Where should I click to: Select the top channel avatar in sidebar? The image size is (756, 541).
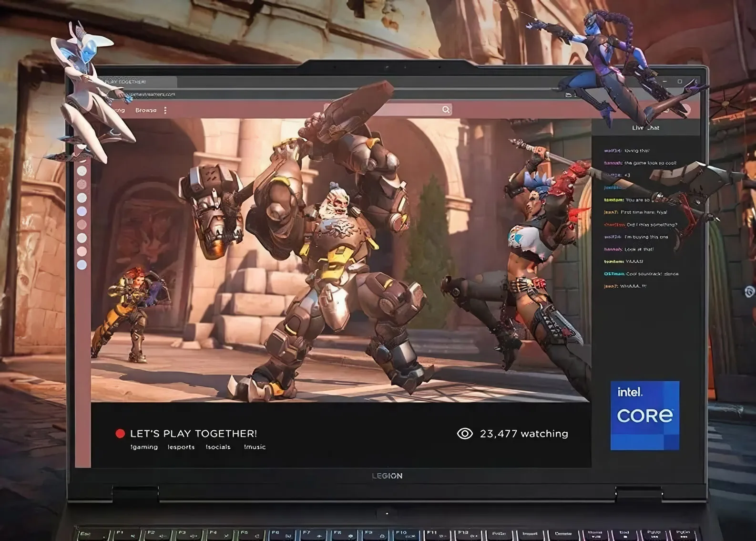[x=82, y=171]
